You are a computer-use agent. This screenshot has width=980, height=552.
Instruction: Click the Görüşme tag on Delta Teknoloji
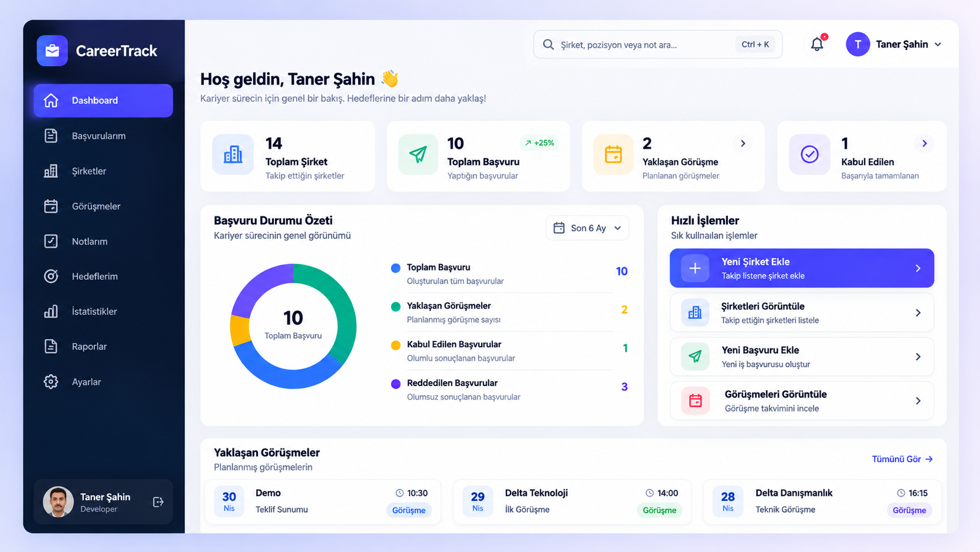pyautogui.click(x=659, y=510)
